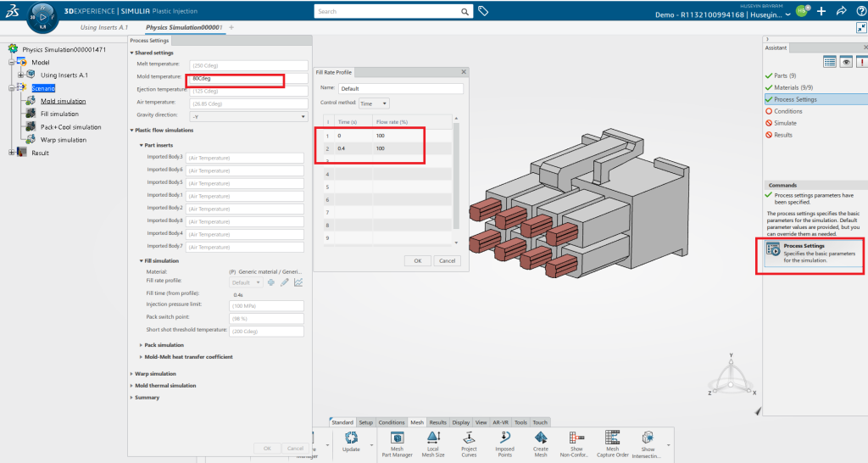Viewport: 868px width, 463px height.
Task: Click the Project Curves tool
Action: point(469,438)
